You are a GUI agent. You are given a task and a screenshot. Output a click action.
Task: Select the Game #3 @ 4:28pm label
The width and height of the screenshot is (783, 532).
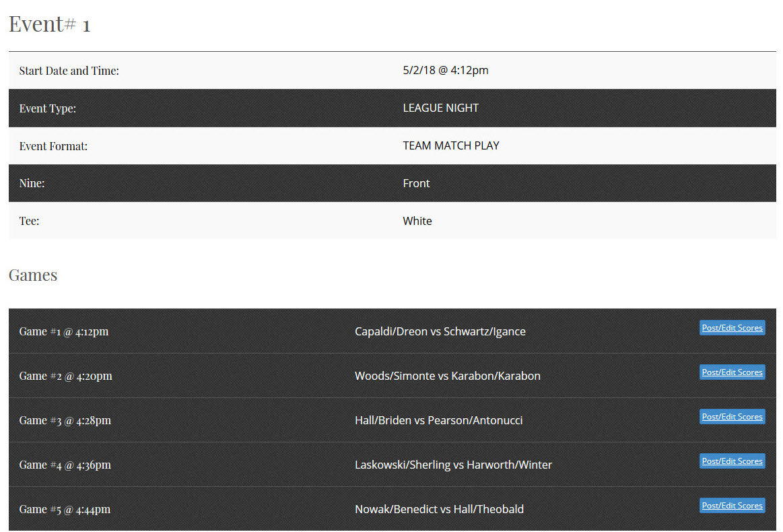(65, 420)
